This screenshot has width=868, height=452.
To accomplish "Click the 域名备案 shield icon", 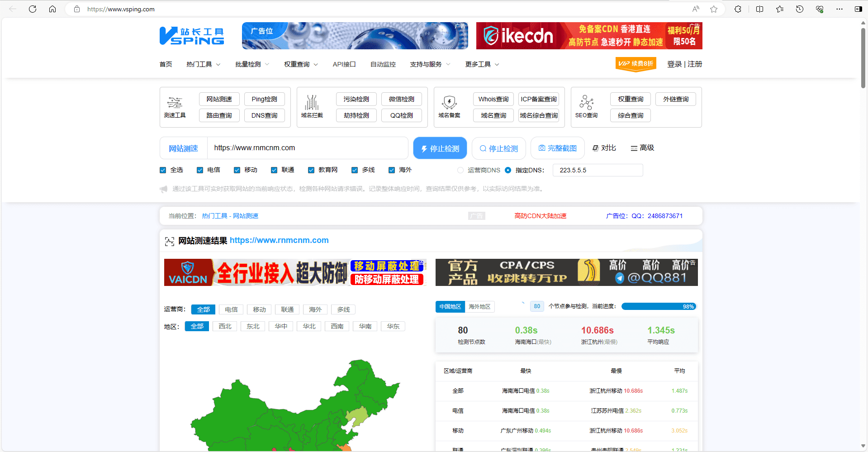I will pos(449,103).
